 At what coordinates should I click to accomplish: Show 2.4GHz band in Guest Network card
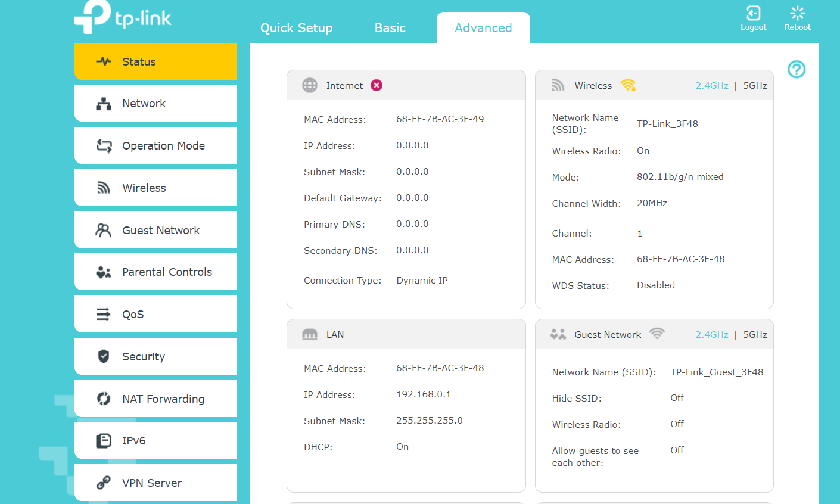(x=712, y=335)
